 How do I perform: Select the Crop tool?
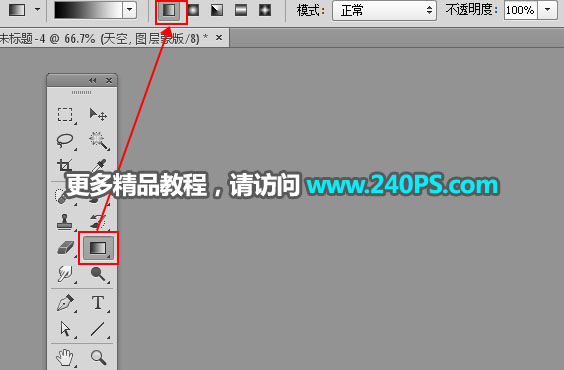click(65, 166)
